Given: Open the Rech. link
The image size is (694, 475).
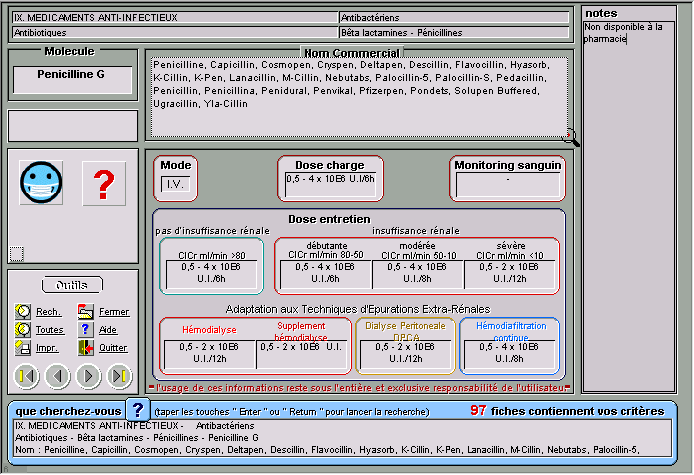Looking at the screenshot, I should 48,312.
